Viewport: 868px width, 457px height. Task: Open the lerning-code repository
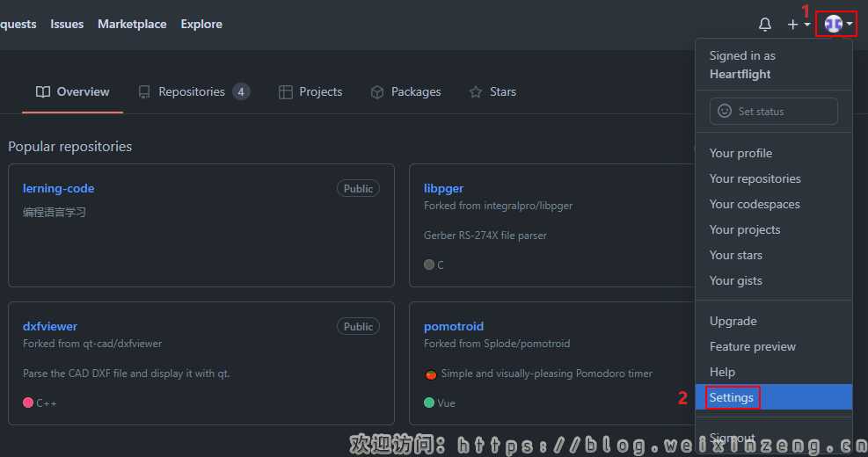click(58, 188)
